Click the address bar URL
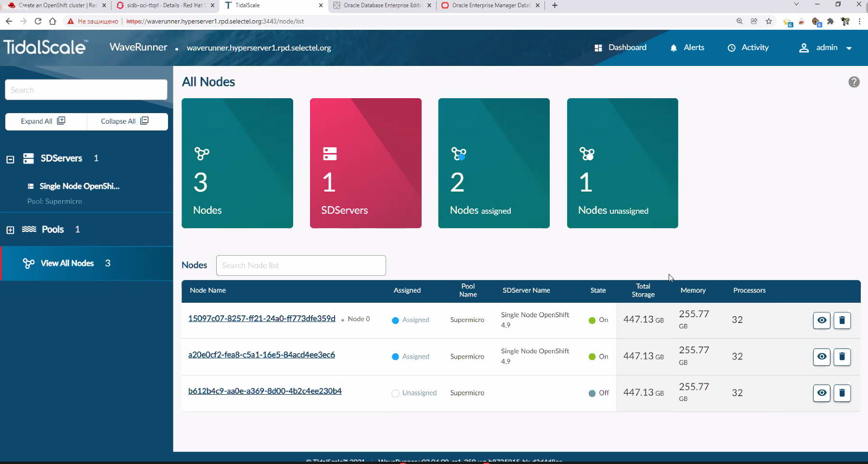Viewport: 868px width, 464px height. tap(215, 21)
